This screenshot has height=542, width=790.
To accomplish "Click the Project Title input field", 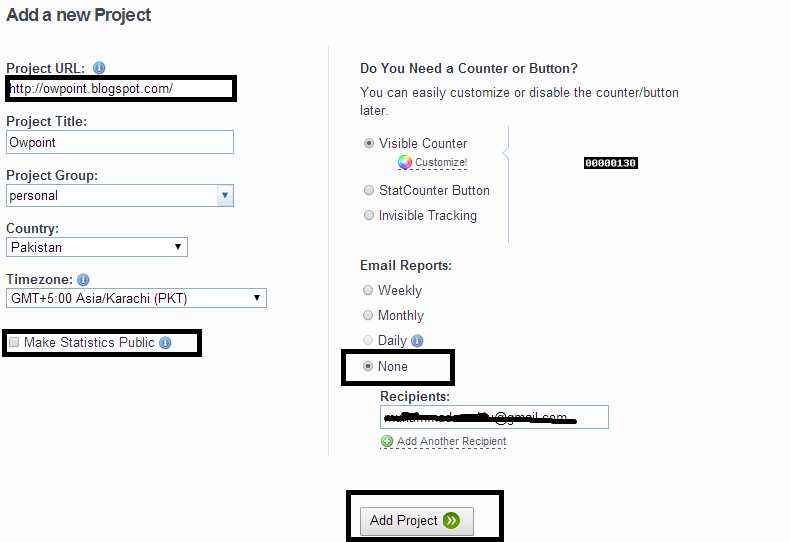I will click(x=120, y=142).
